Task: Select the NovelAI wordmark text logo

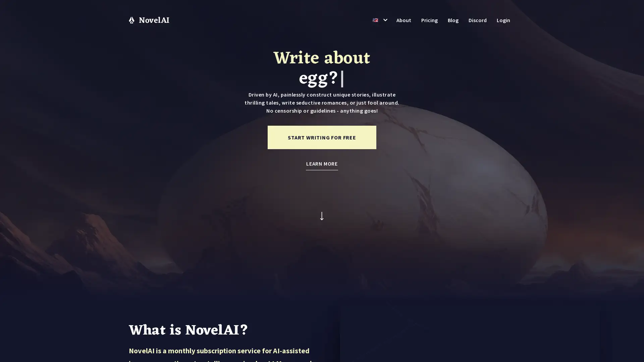Action: (154, 20)
